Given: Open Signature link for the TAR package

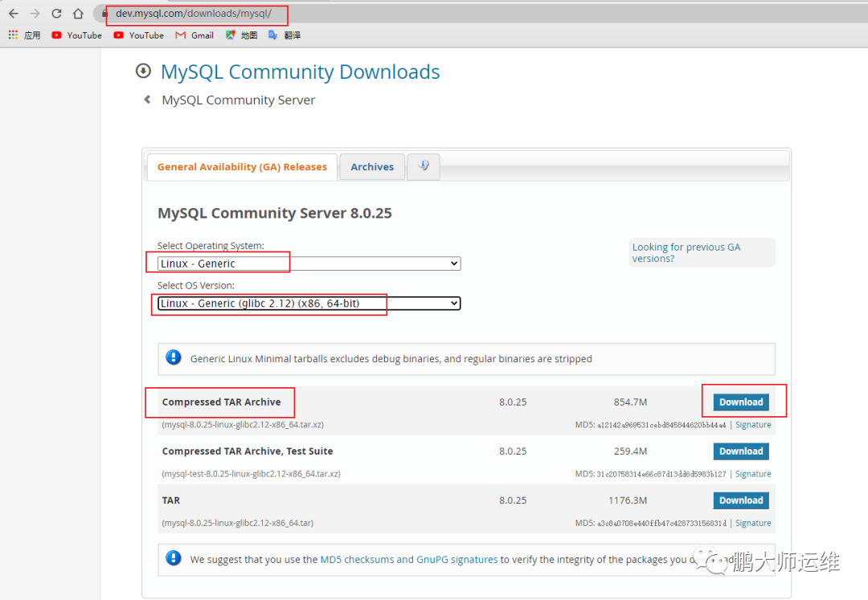Looking at the screenshot, I should click(753, 523).
